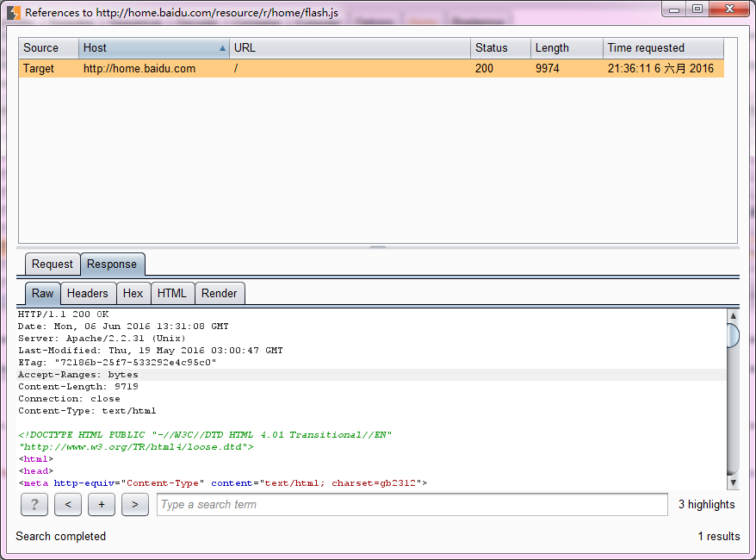Click the Connection: close line

point(69,398)
